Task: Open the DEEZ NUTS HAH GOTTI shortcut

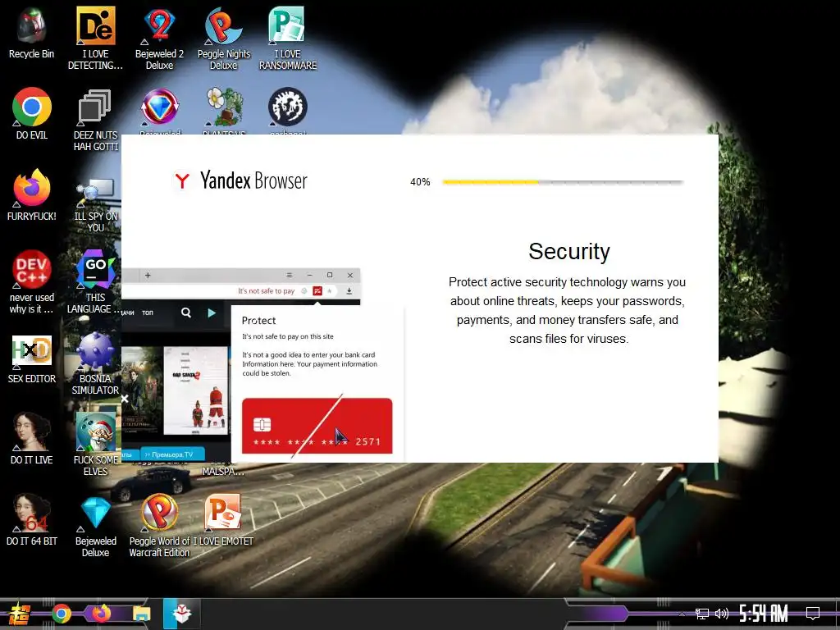Action: click(x=95, y=120)
